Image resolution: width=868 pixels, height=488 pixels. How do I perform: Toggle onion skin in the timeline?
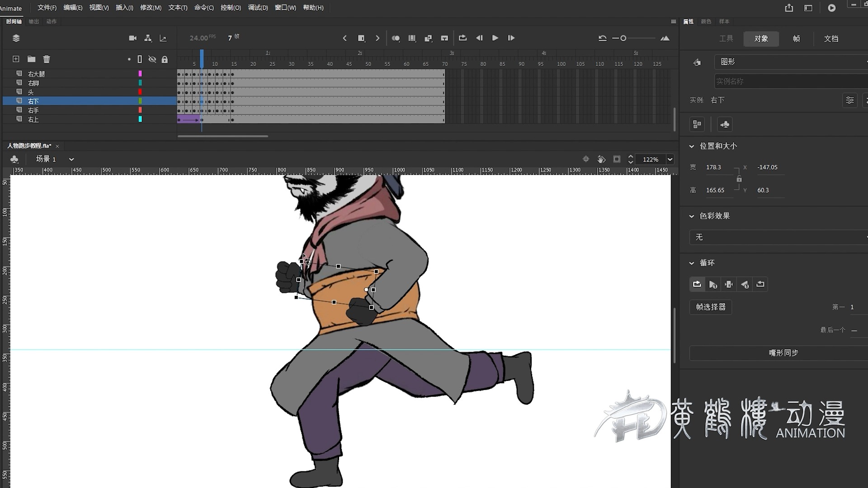tap(396, 38)
